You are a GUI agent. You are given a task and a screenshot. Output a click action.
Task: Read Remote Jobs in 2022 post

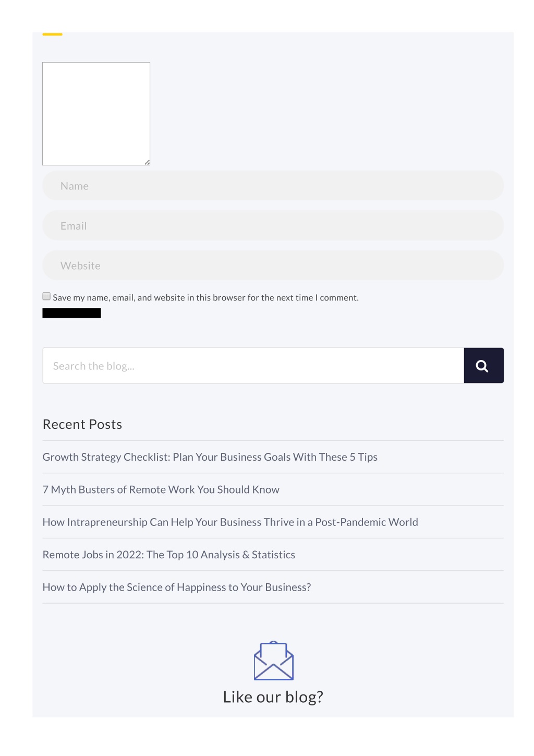168,555
